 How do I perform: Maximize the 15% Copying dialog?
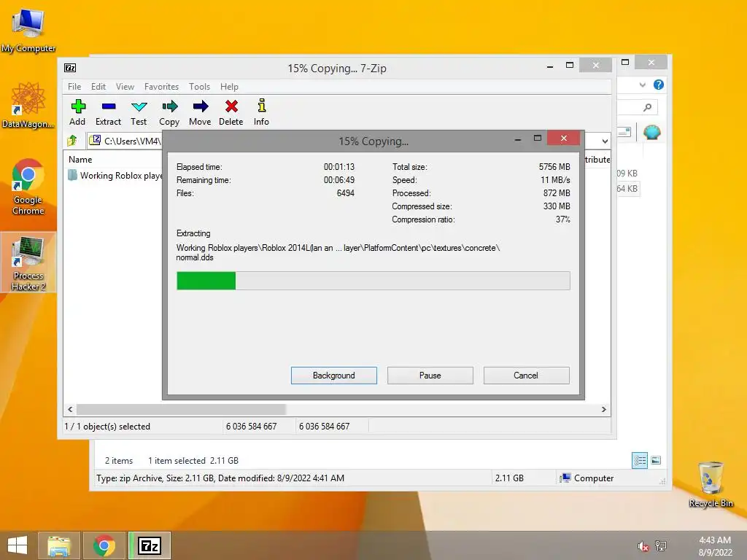538,138
